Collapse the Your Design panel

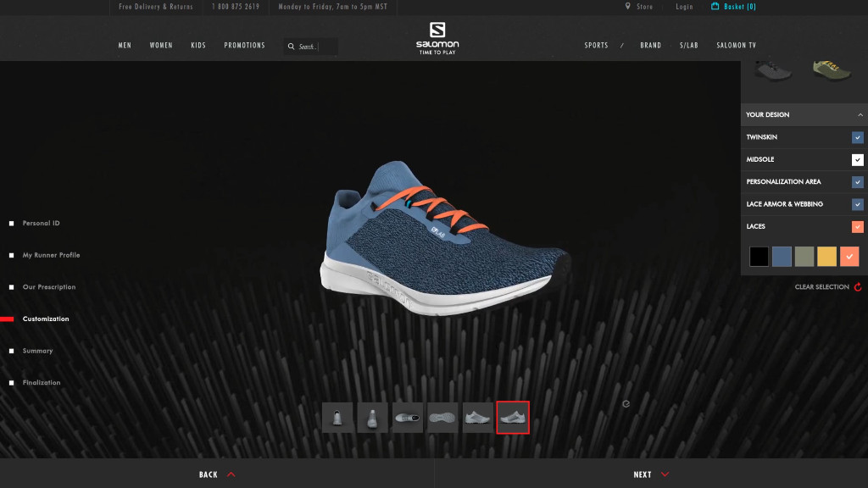click(860, 114)
